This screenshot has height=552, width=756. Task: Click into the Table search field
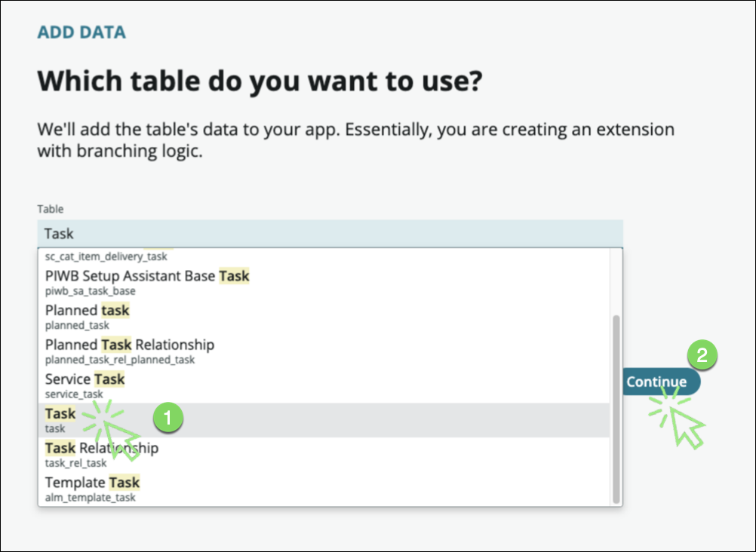coord(330,234)
